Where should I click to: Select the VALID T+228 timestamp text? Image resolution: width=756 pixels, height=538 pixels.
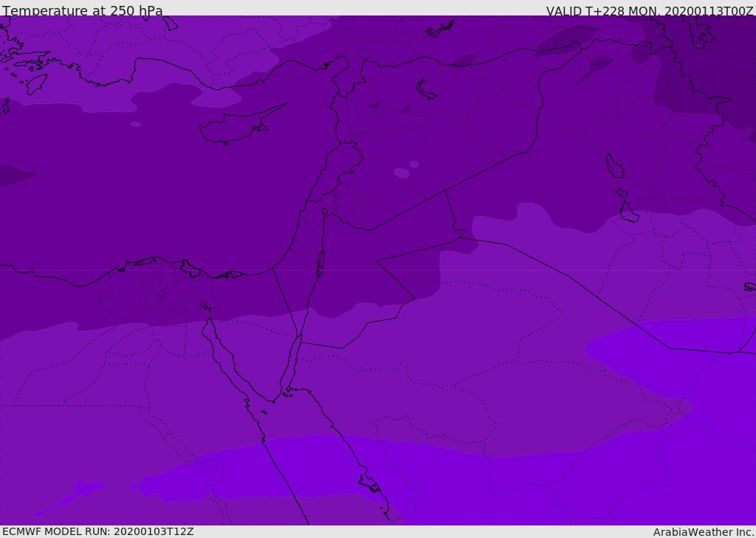click(x=650, y=10)
